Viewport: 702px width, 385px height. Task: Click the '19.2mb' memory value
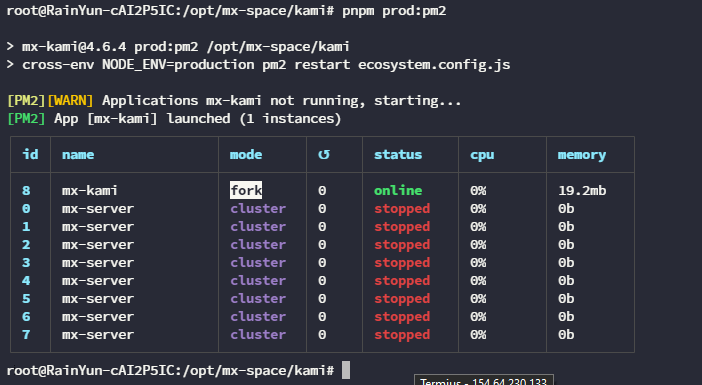(x=582, y=191)
